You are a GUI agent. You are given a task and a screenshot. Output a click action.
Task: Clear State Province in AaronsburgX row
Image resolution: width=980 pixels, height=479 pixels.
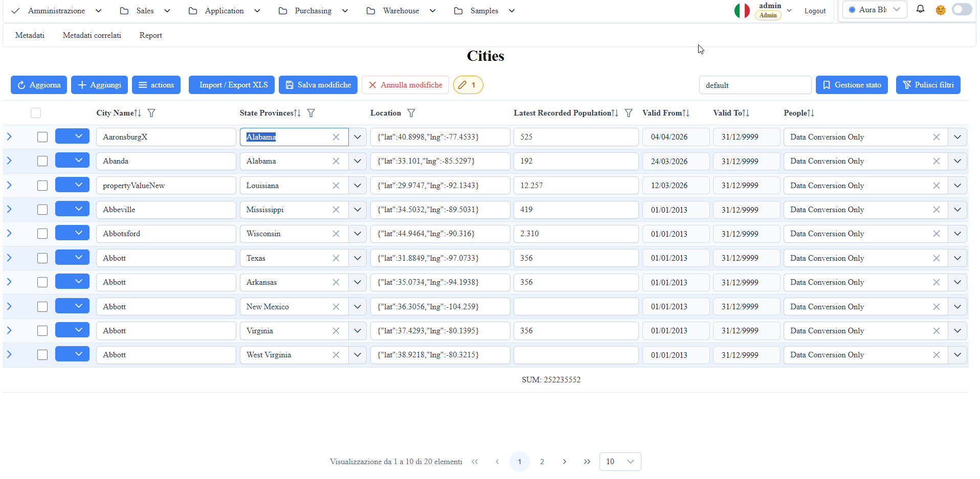point(336,137)
